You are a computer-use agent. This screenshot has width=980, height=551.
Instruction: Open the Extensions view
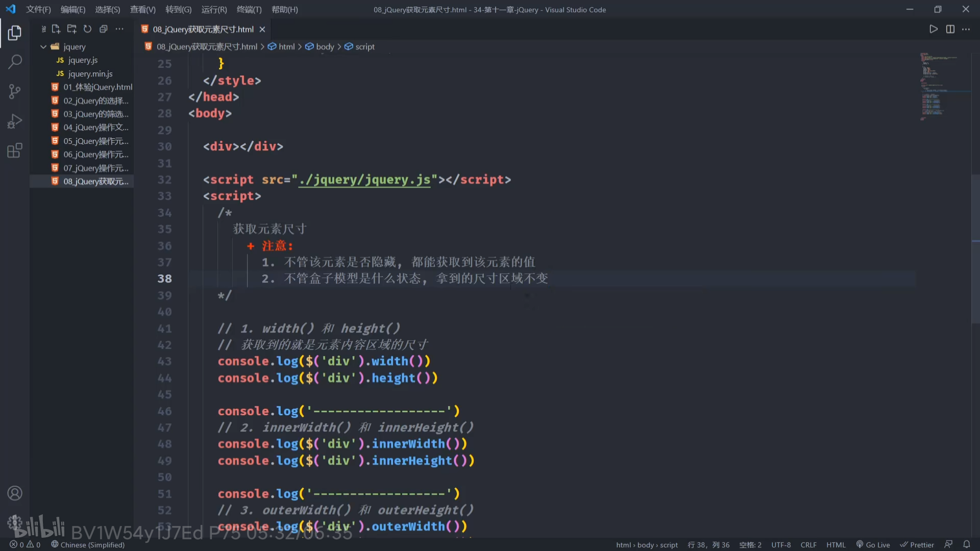tap(15, 151)
